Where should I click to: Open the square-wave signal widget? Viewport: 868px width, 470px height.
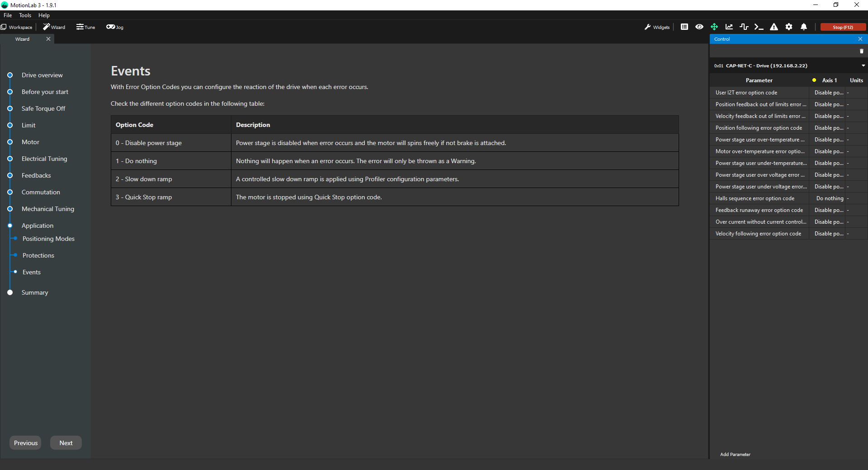pos(744,27)
